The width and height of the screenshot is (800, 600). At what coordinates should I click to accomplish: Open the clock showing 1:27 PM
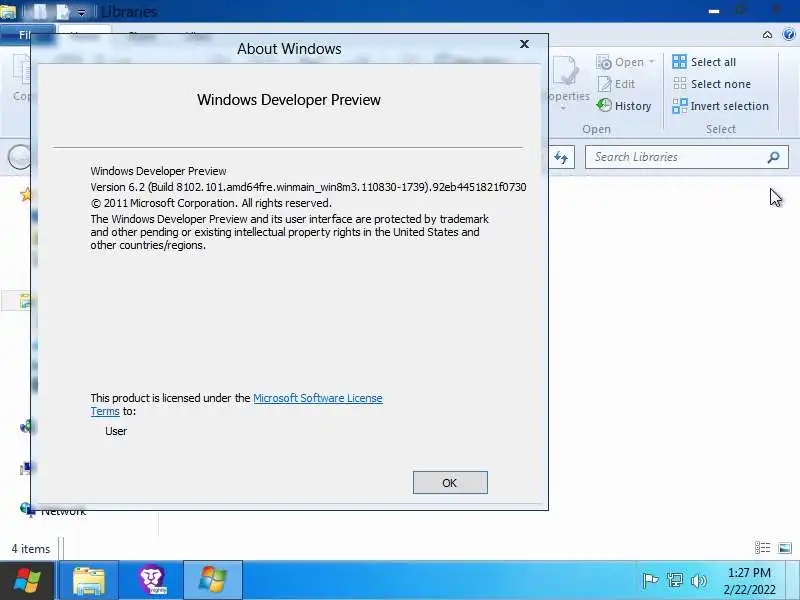tap(749, 581)
